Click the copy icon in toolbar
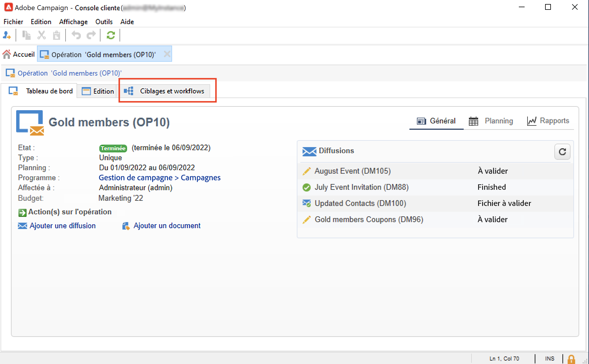 pos(27,35)
